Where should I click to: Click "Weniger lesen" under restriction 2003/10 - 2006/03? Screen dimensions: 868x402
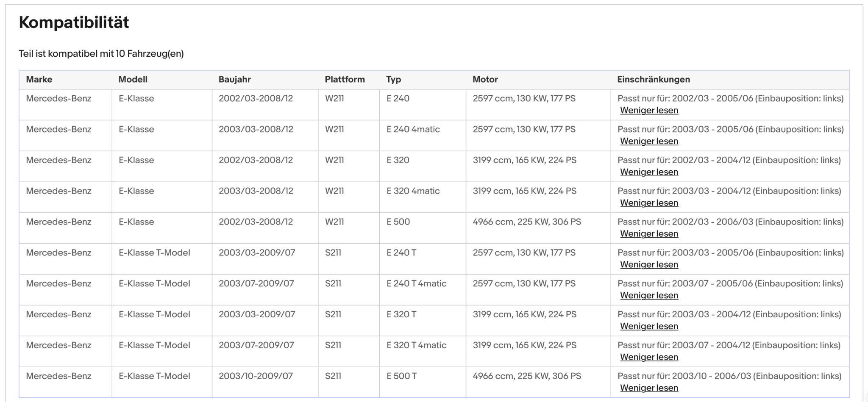649,388
